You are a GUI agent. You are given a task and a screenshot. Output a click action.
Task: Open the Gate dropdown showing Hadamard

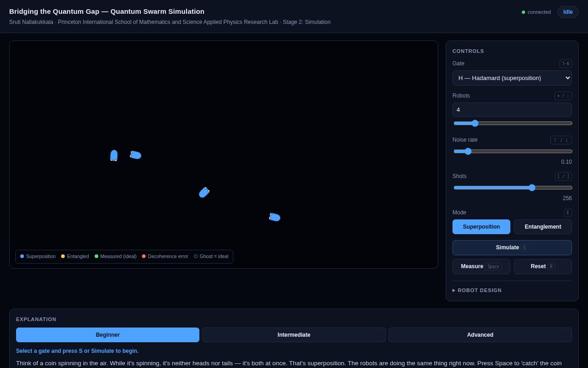click(x=512, y=78)
